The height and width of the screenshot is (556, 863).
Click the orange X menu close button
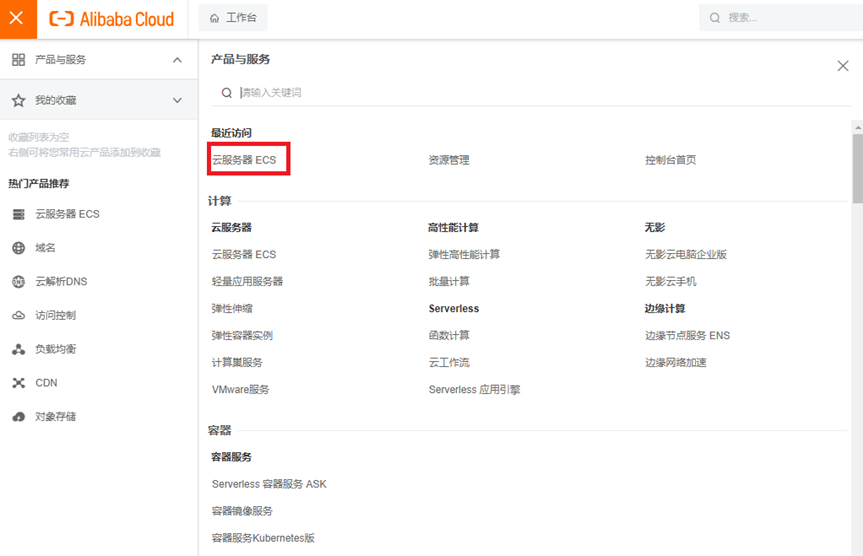[x=18, y=19]
